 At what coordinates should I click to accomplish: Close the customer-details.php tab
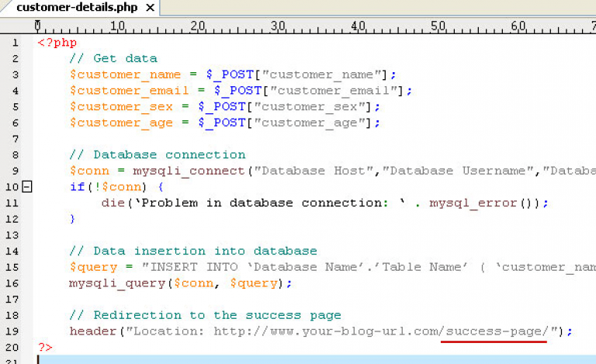click(151, 8)
